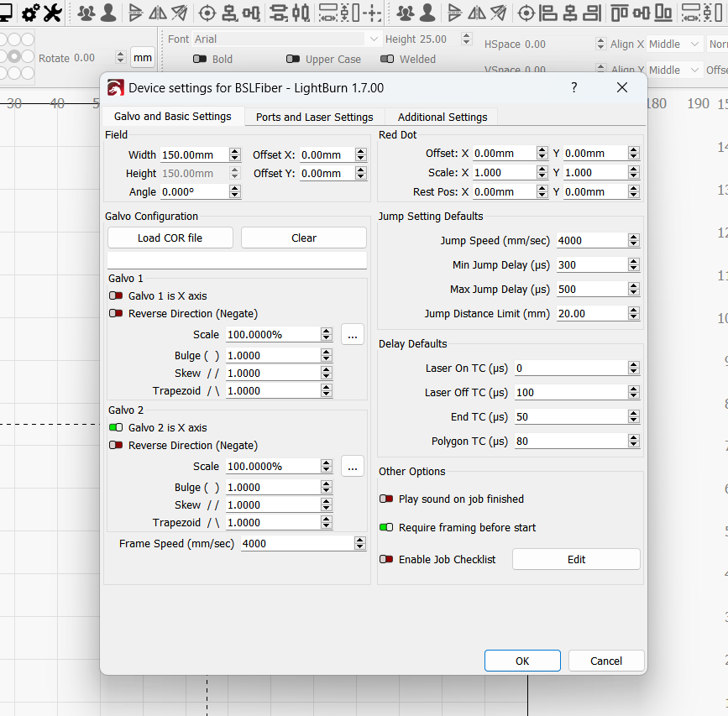This screenshot has width=728, height=716.
Task: Open the Align X Middle dropdown
Action: [x=673, y=44]
